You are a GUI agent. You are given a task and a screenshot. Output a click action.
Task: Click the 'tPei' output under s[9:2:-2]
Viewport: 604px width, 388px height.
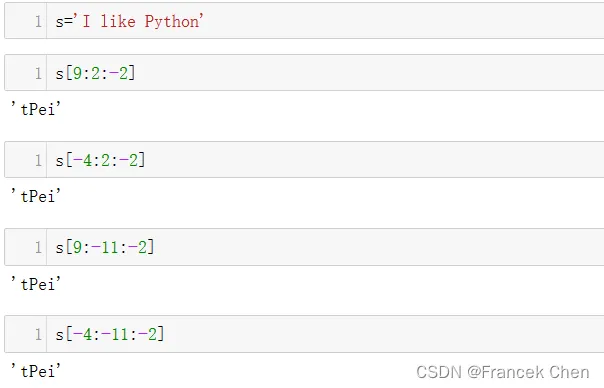(36, 109)
